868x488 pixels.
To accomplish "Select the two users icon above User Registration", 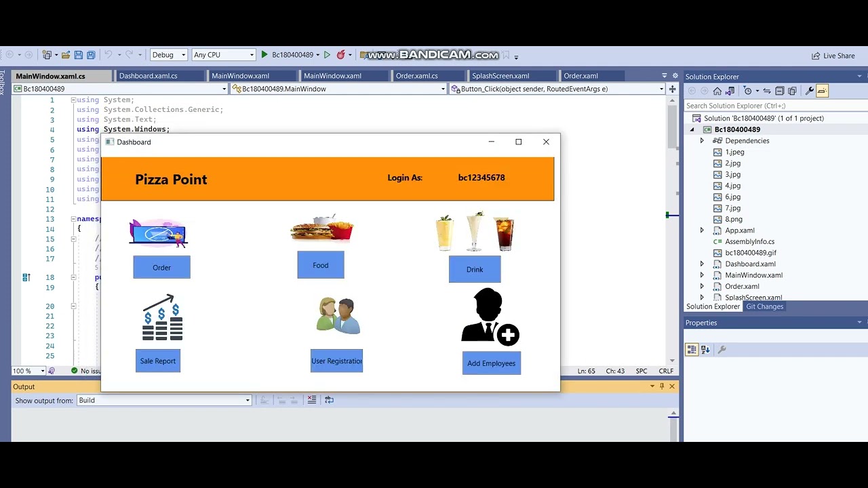I will (x=338, y=315).
